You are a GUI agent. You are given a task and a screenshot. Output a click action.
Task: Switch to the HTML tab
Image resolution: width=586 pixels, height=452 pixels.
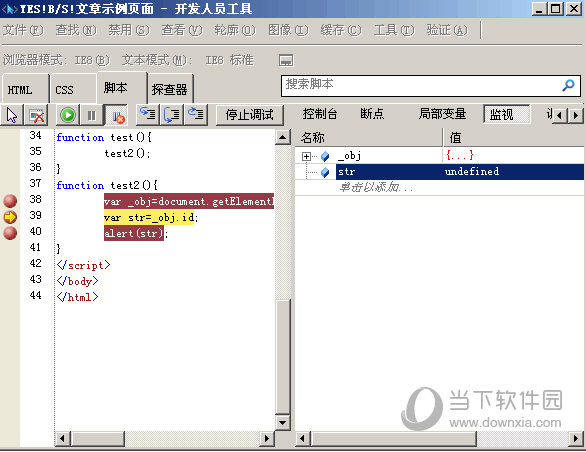(25, 89)
